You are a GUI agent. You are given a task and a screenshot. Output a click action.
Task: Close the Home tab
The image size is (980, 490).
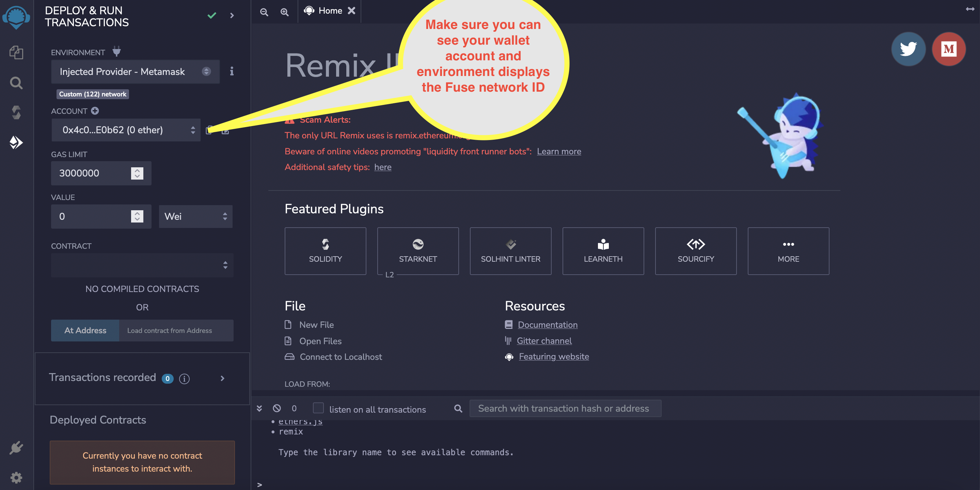[351, 11]
